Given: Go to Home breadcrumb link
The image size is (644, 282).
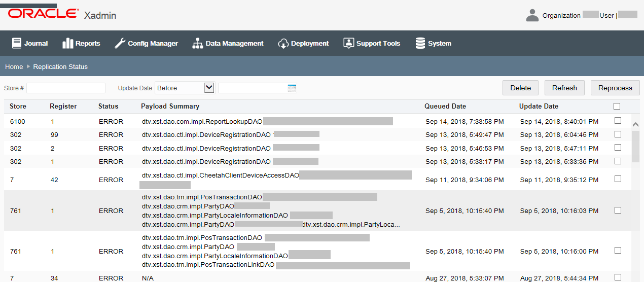Looking at the screenshot, I should pyautogui.click(x=14, y=67).
